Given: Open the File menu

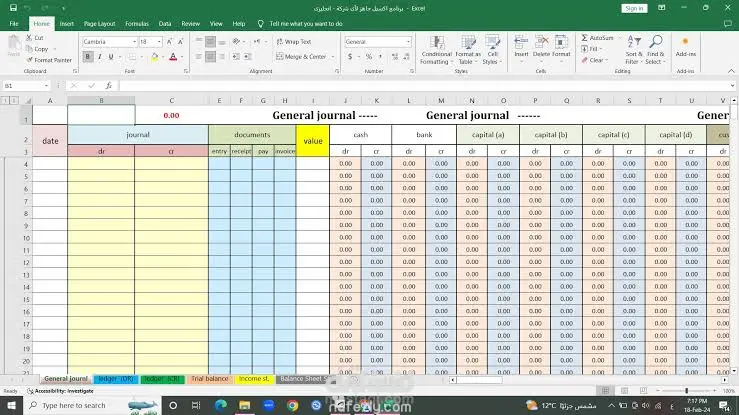Looking at the screenshot, I should click(x=14, y=24).
